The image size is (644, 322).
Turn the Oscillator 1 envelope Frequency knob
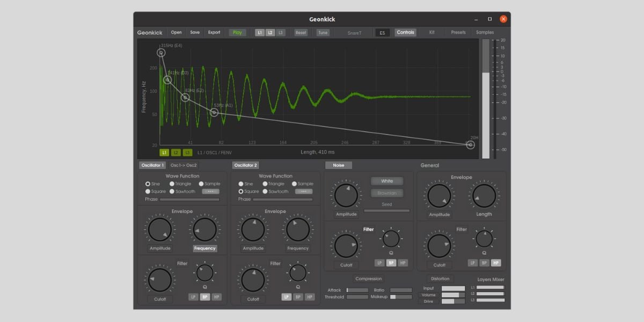click(205, 229)
